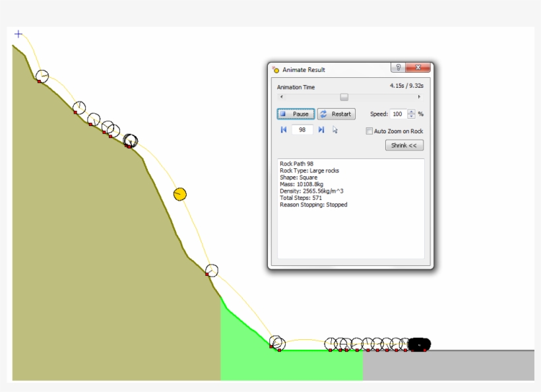Click right arrow of Animation Time scrollbar
541x392 pixels.
tap(419, 97)
